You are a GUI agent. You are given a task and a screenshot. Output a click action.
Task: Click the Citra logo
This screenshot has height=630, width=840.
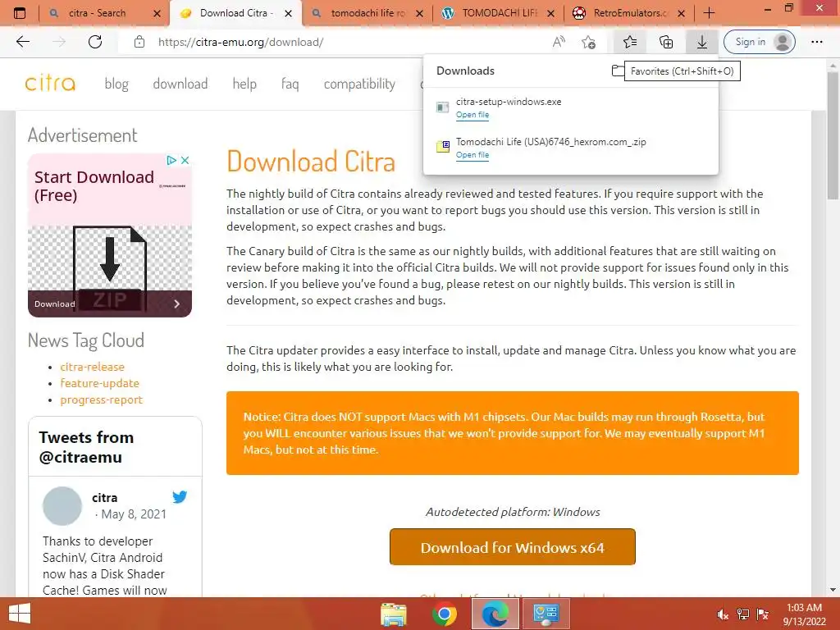50,83
